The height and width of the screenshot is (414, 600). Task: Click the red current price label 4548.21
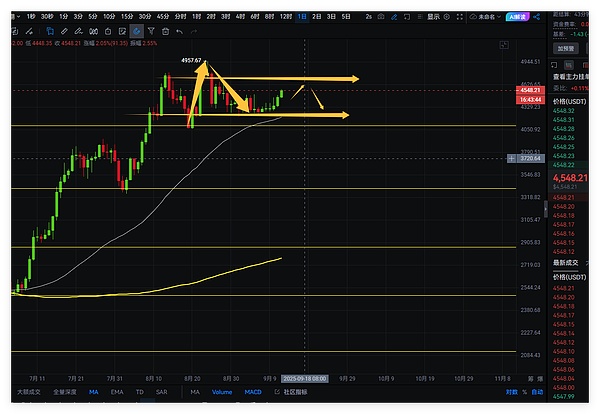tap(529, 91)
